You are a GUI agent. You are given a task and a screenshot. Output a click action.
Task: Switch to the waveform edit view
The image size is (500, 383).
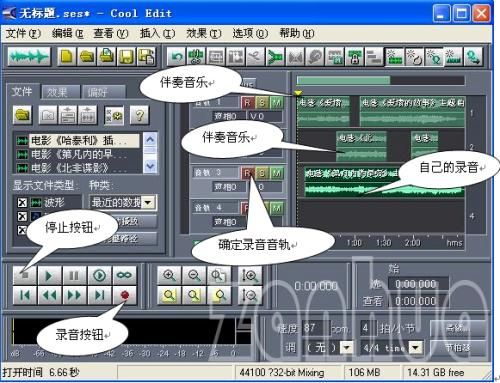click(29, 57)
